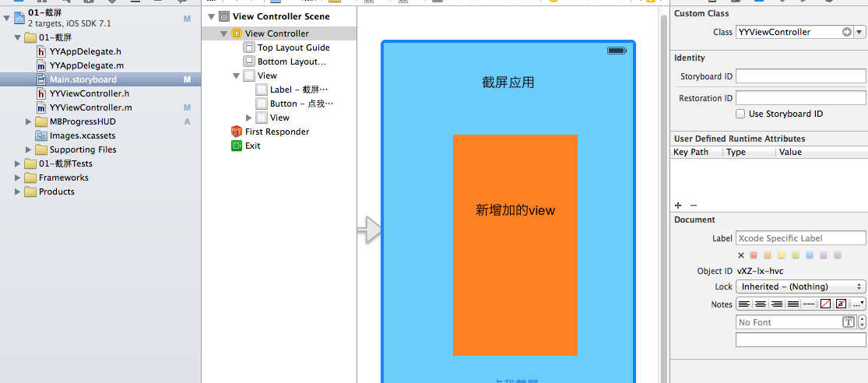Collapse the top-level View in outline
This screenshot has width=868, height=383.
click(236, 76)
